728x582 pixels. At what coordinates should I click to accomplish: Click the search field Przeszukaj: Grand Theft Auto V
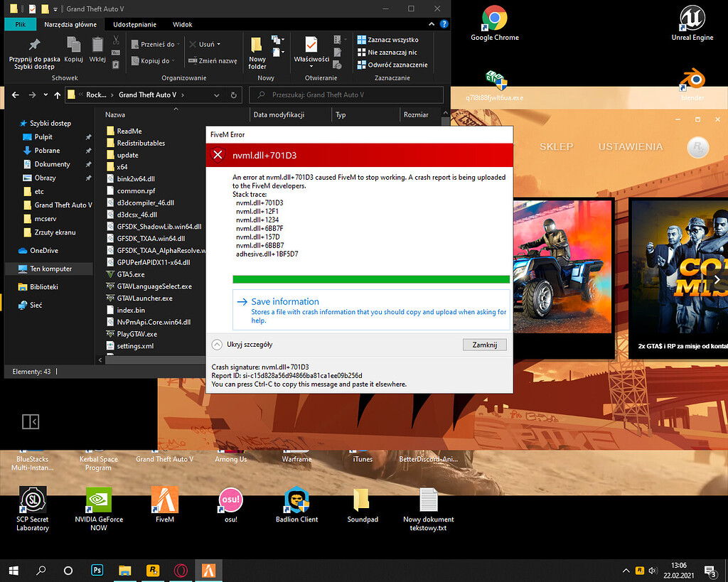point(346,95)
